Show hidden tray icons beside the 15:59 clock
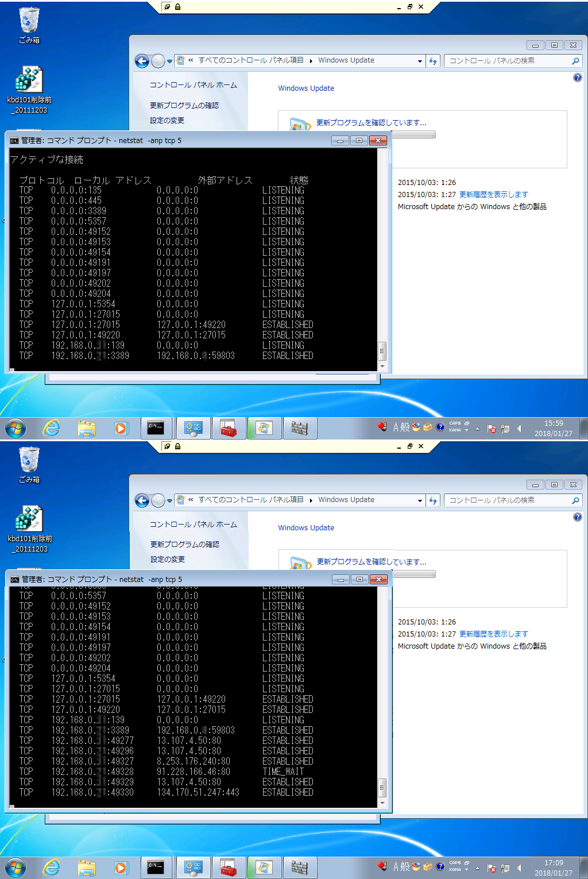This screenshot has width=588, height=879. tap(477, 429)
